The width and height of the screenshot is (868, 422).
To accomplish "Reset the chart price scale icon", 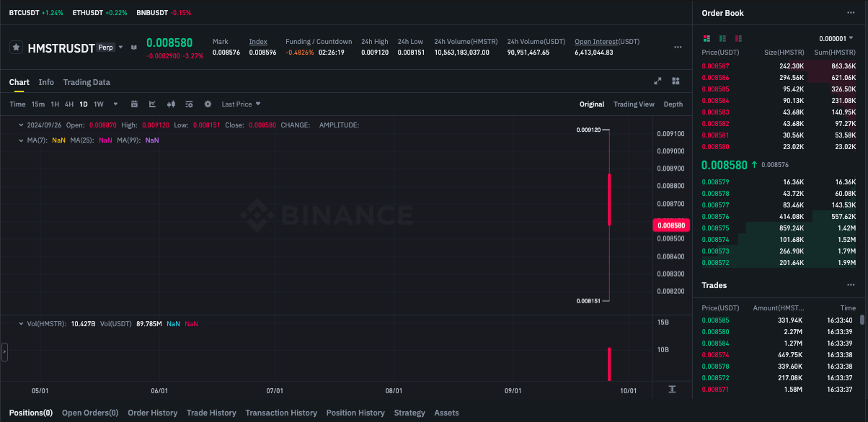I will [x=672, y=389].
